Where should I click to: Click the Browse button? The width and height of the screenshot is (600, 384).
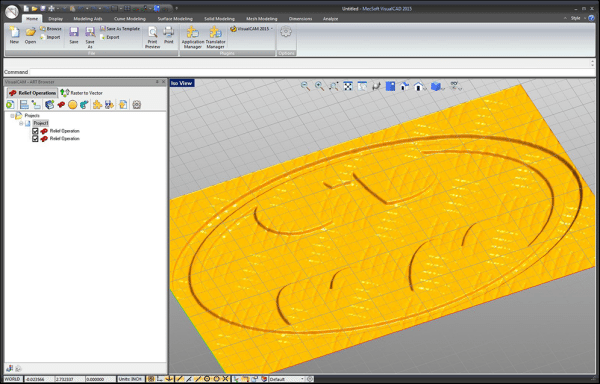pos(51,29)
